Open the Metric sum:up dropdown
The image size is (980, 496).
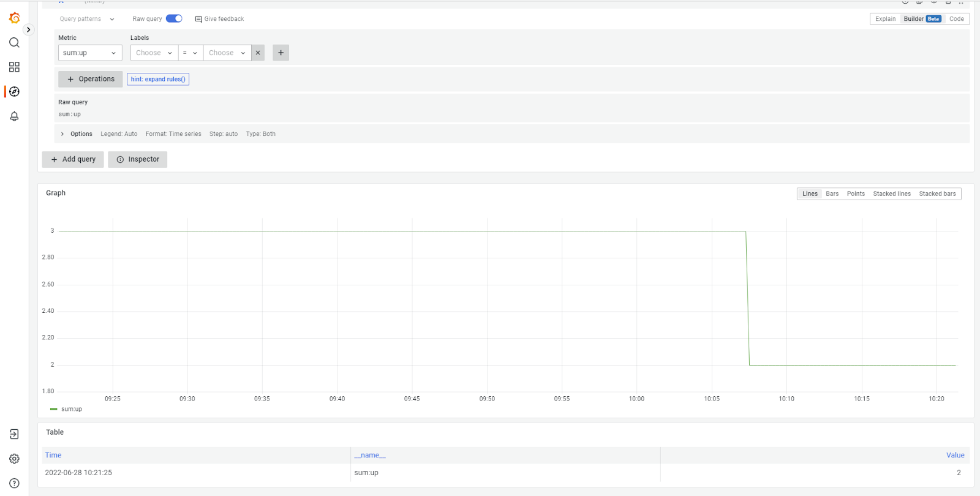[x=90, y=53]
